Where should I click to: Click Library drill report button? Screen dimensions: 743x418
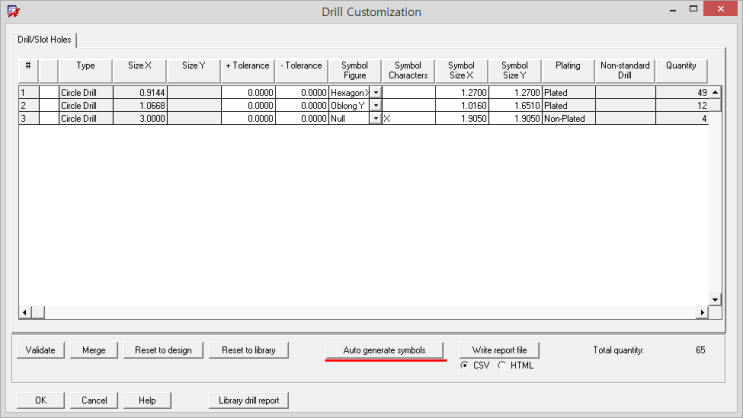(x=249, y=400)
